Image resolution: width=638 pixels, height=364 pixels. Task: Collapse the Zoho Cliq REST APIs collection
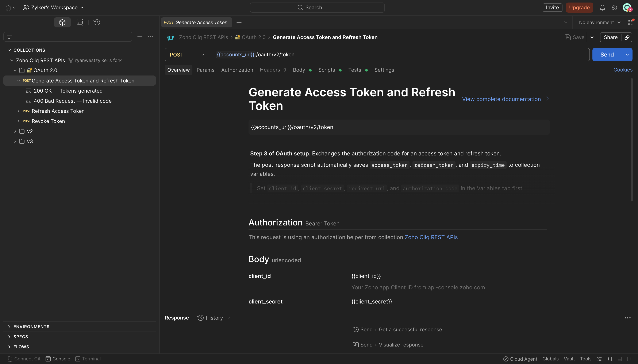pos(12,60)
